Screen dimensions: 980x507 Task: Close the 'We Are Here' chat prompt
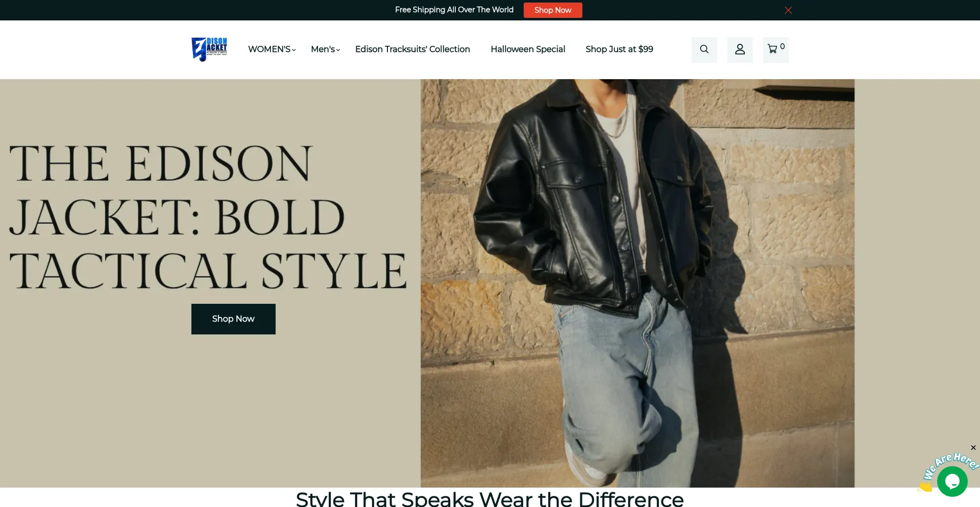click(973, 448)
